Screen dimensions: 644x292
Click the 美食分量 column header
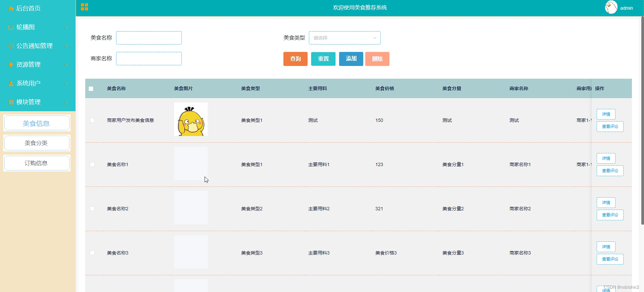point(452,88)
